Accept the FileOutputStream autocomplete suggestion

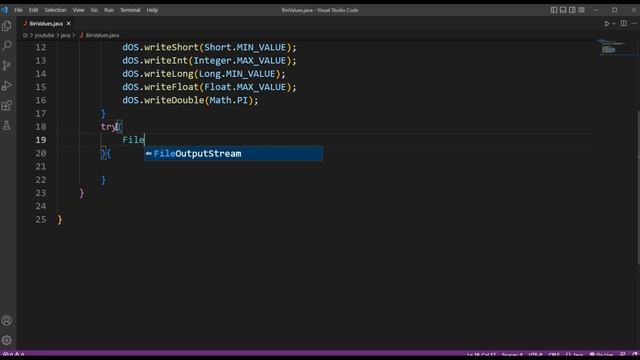(x=233, y=153)
